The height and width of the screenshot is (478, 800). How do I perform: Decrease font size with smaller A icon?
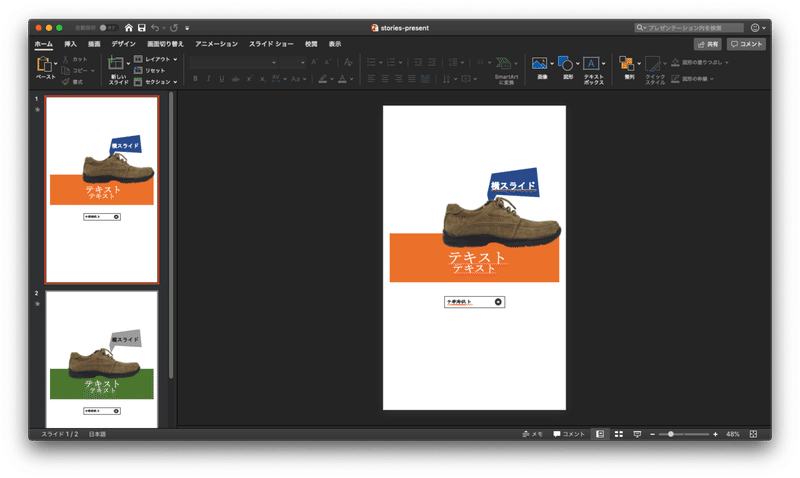pos(328,62)
